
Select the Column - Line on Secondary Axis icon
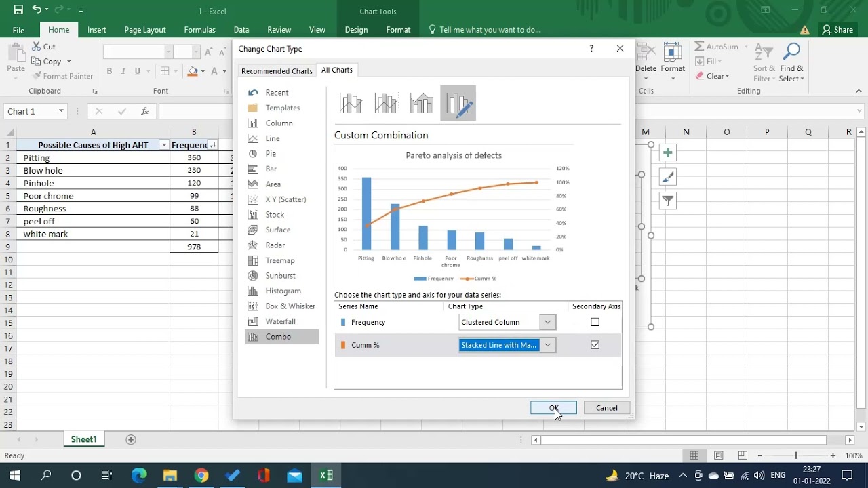click(387, 103)
